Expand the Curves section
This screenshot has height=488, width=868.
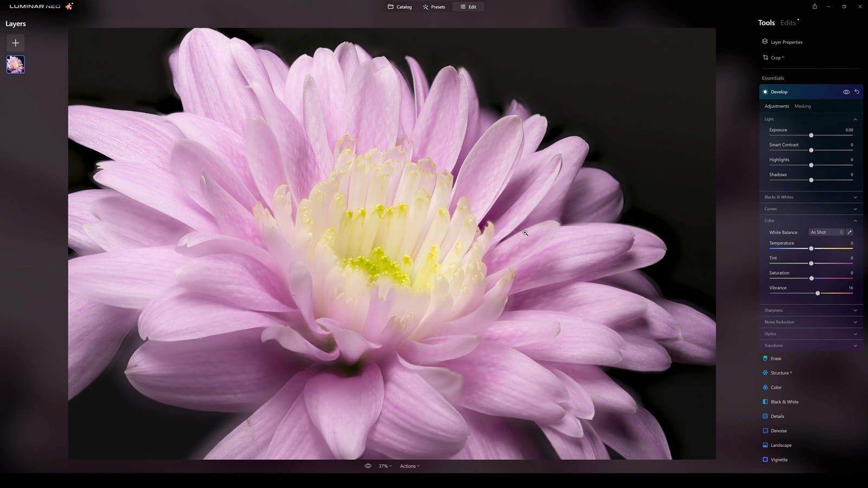coord(810,209)
